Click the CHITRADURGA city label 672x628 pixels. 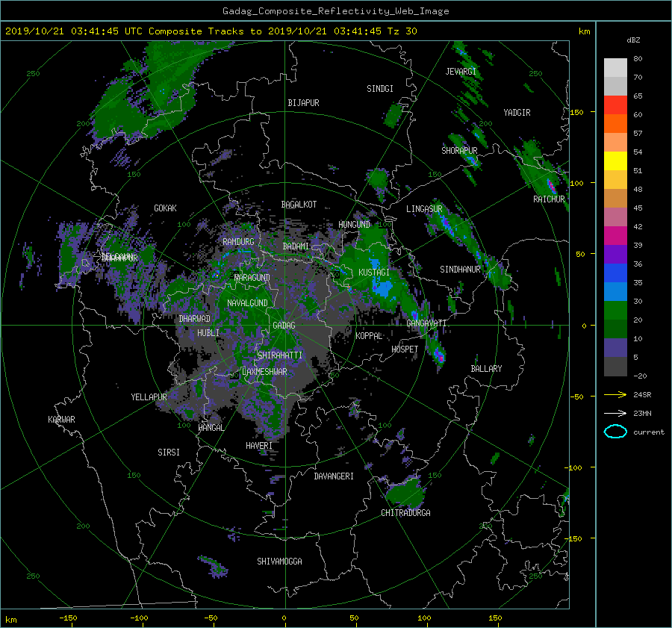pyautogui.click(x=405, y=513)
